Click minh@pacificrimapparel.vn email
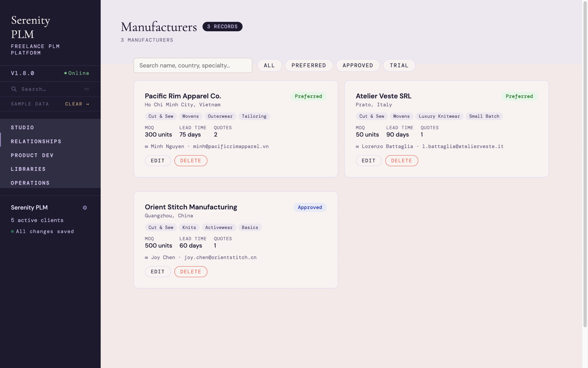Screen dimensions: 588x368 coord(231,147)
